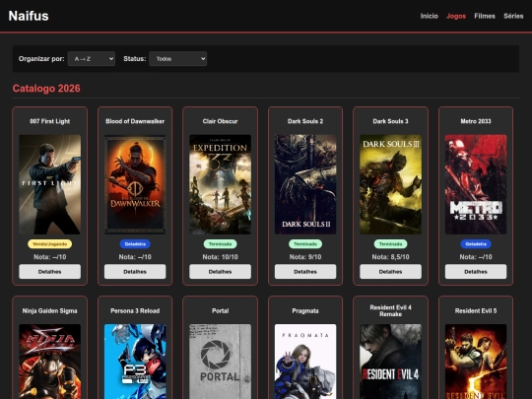This screenshot has width=532, height=399.
Task: Click the Naifus site logo
Action: 29,16
